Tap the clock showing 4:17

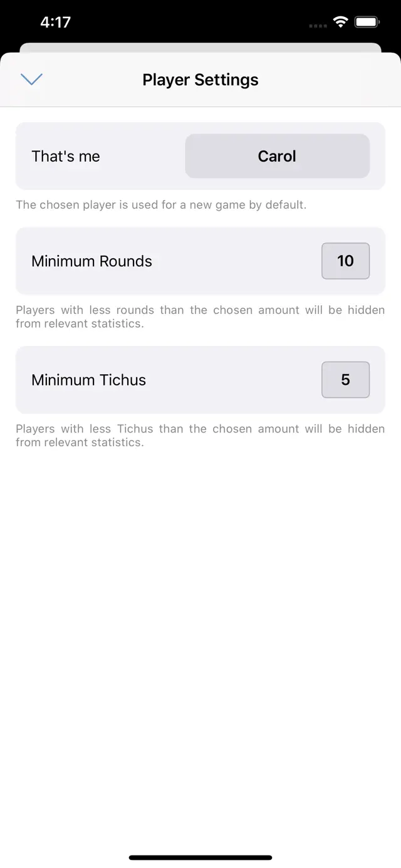pyautogui.click(x=55, y=22)
